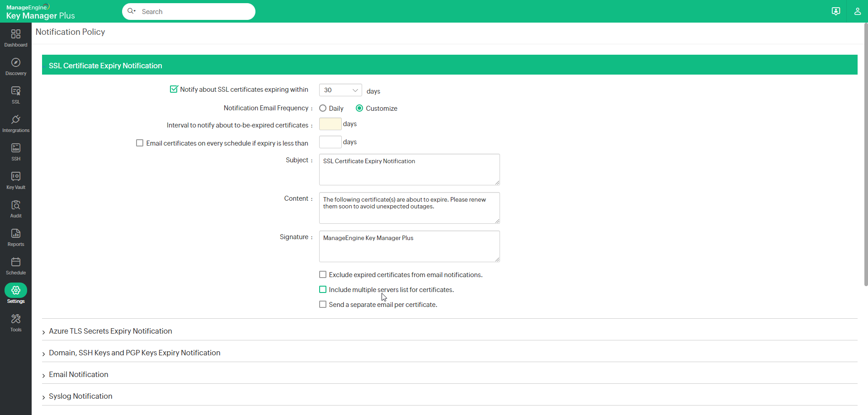Image resolution: width=868 pixels, height=415 pixels.
Task: Check Include multiple servers list for certificates
Action: 323,289
